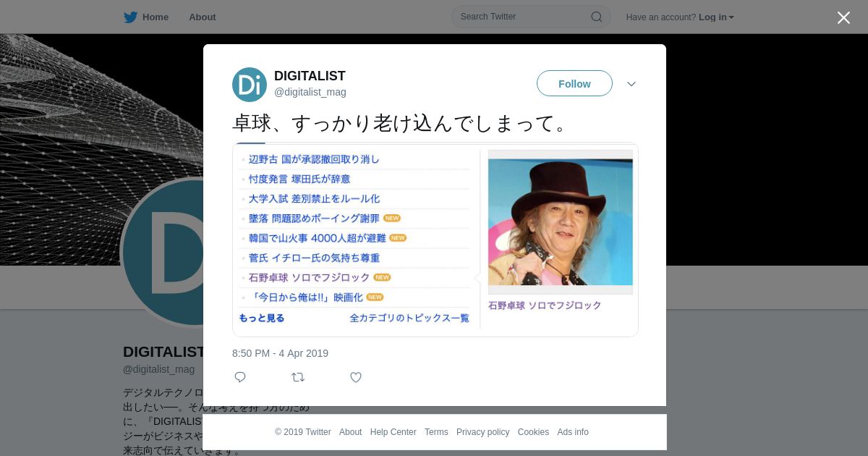Reply to the tweet

240,377
